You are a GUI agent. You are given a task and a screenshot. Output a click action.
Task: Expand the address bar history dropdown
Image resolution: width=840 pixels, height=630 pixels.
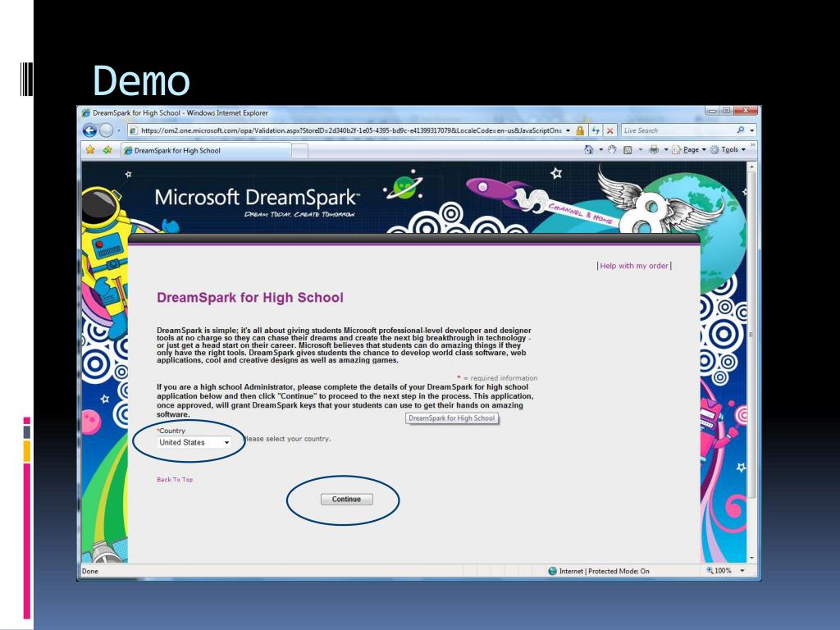568,130
